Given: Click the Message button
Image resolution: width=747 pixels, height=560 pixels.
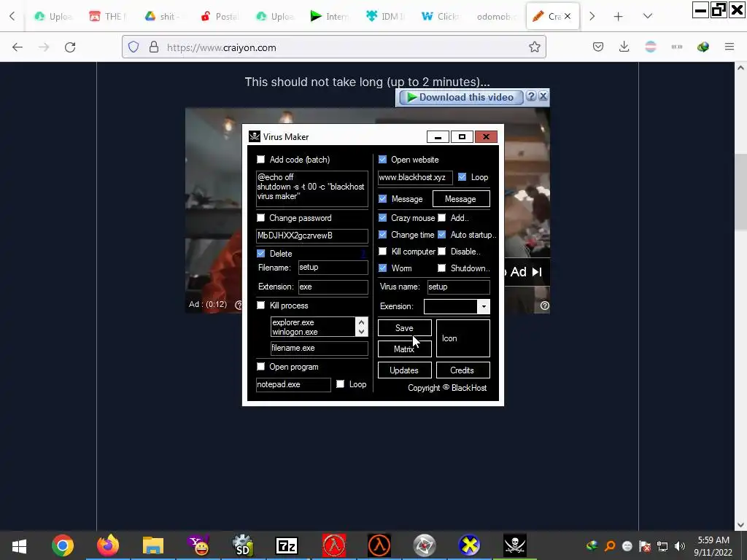Looking at the screenshot, I should click(461, 199).
